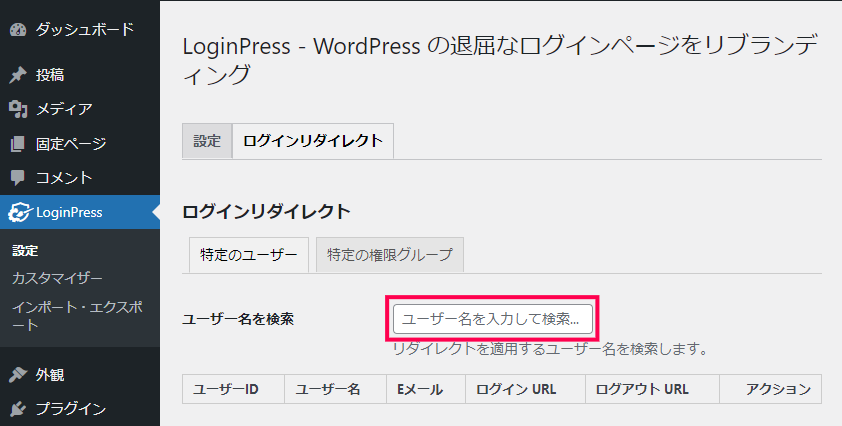This screenshot has height=426, width=842.
Task: Click the media icon beside メディア
Action: 18,109
